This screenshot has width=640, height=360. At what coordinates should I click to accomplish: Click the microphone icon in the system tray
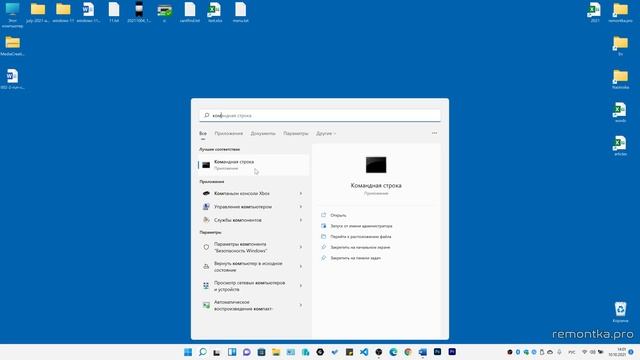pos(559,352)
